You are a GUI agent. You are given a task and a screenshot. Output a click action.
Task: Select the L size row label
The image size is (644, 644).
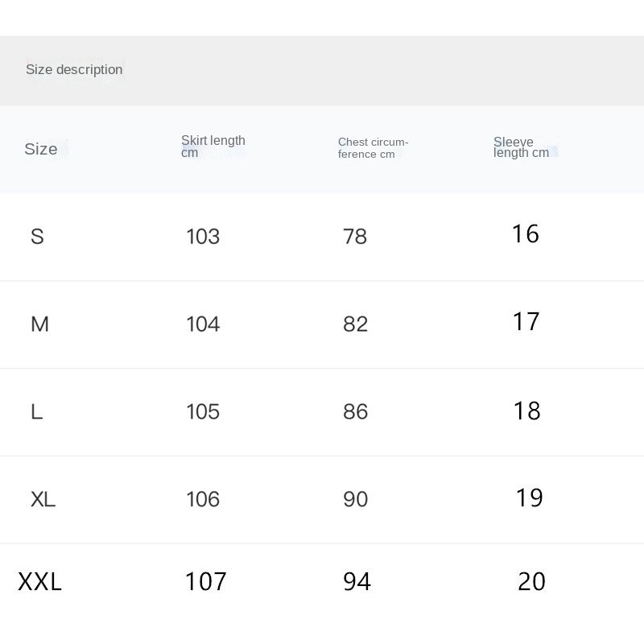coord(36,411)
